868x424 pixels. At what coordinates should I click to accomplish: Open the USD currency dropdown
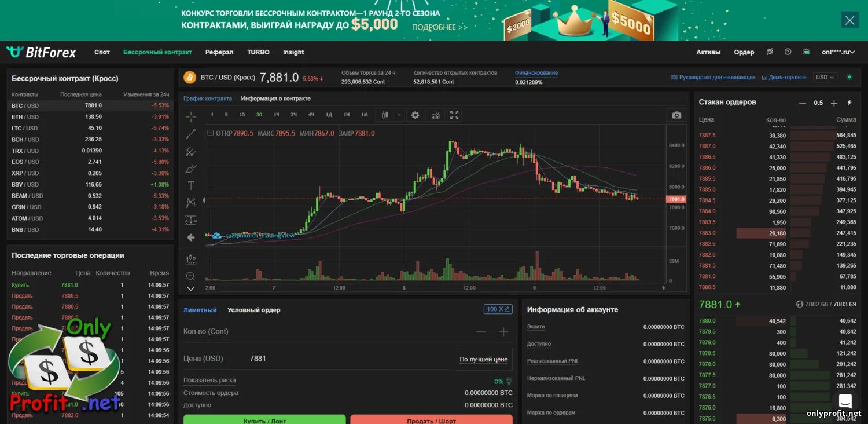(x=825, y=77)
